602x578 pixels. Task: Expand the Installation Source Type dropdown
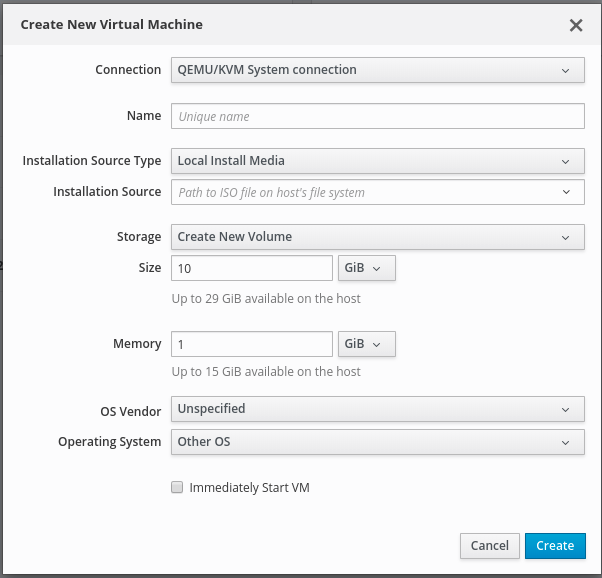point(377,161)
